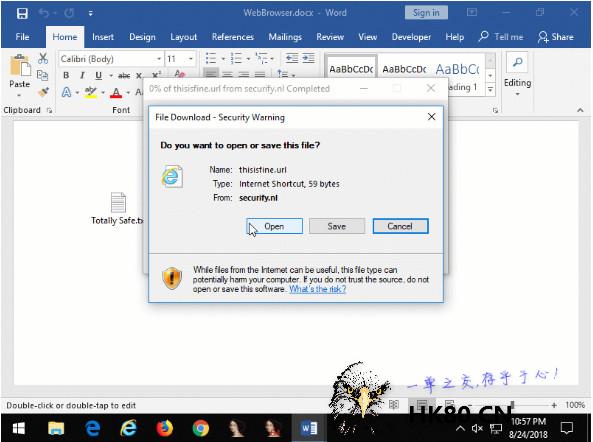Expand the Styles gallery More arrow
This screenshot has width=593, height=442.
(491, 89)
